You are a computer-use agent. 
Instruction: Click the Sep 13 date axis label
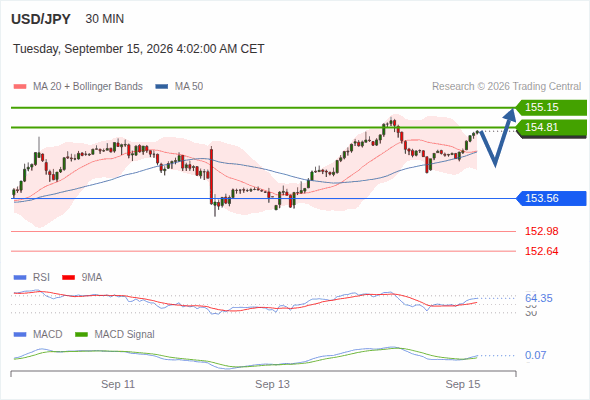click(x=272, y=384)
